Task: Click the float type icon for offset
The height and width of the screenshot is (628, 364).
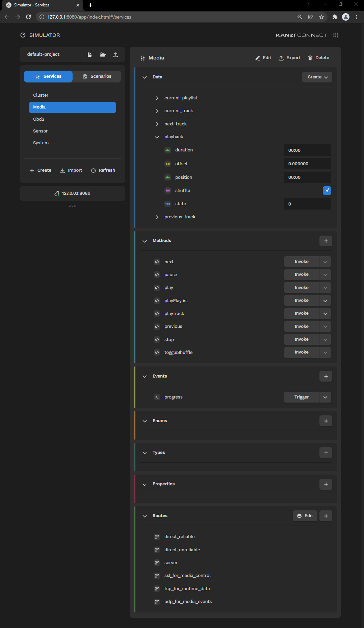Action: pos(167,164)
